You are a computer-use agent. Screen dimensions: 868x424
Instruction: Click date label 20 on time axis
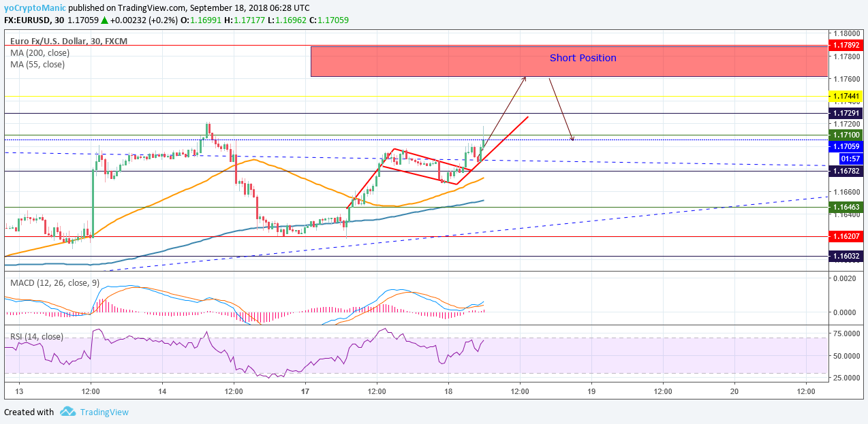[734, 392]
